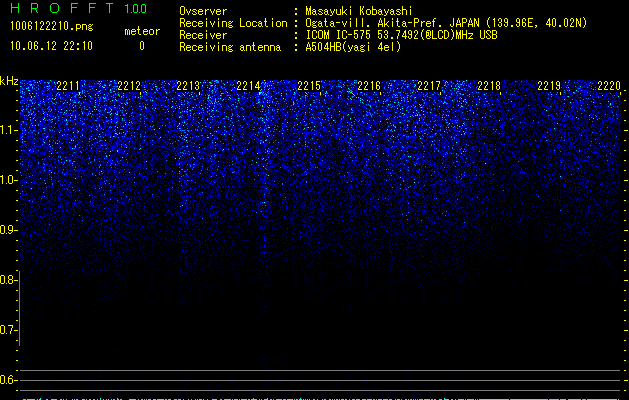Click the date 10.06.12 22:10
This screenshot has height=400, width=629.
(x=51, y=46)
